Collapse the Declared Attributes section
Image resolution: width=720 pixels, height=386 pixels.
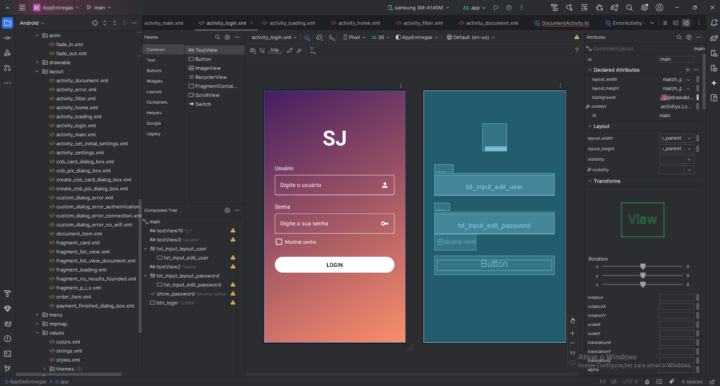pos(590,70)
